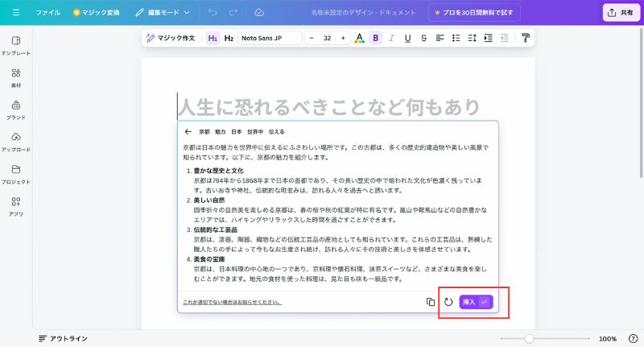Image resolution: width=644 pixels, height=347 pixels.
Task: Increase font size with plus button
Action: (343, 38)
